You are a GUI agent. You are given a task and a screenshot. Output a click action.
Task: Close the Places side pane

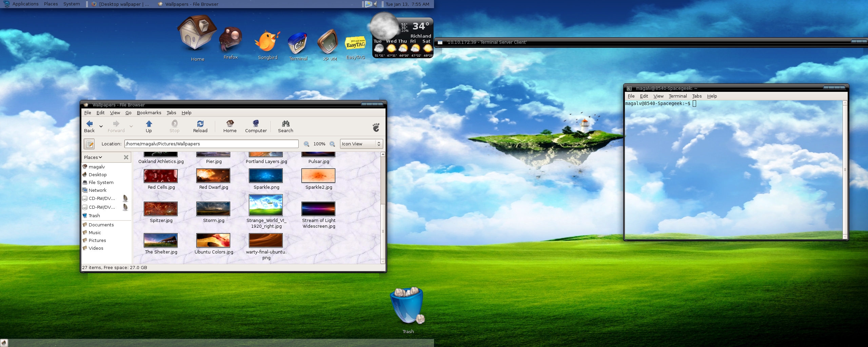click(x=126, y=157)
